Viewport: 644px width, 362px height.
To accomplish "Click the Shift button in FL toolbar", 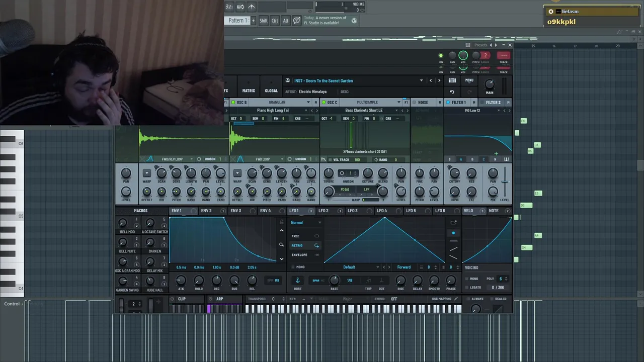I will click(x=264, y=21).
